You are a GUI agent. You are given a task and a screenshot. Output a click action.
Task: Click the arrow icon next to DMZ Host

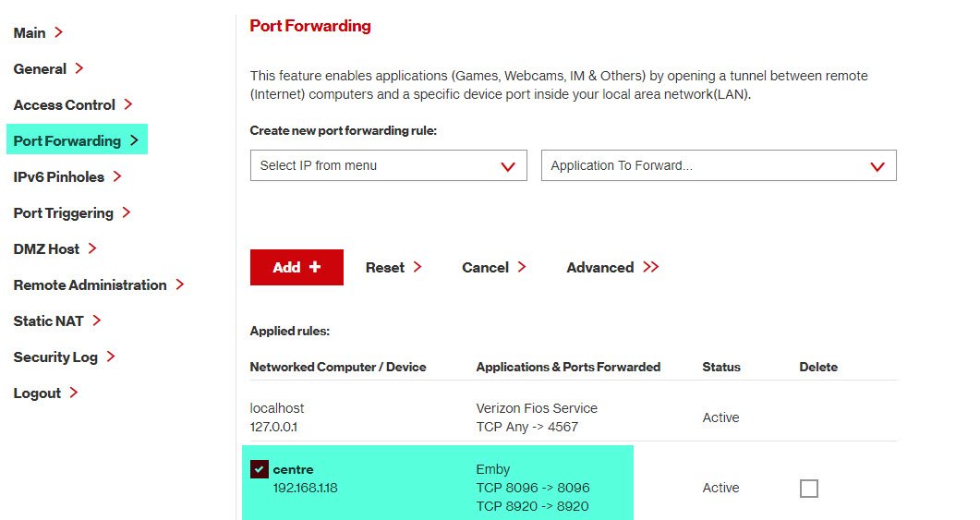92,248
